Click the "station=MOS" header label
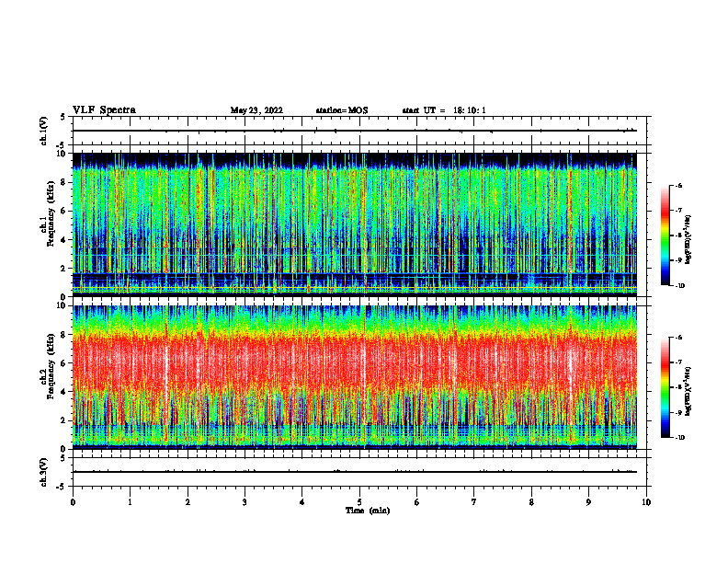 click(x=342, y=110)
